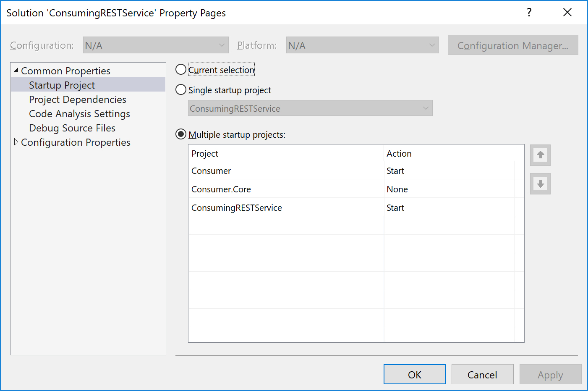Click the help question mark icon
The image size is (588, 391).
coord(529,13)
